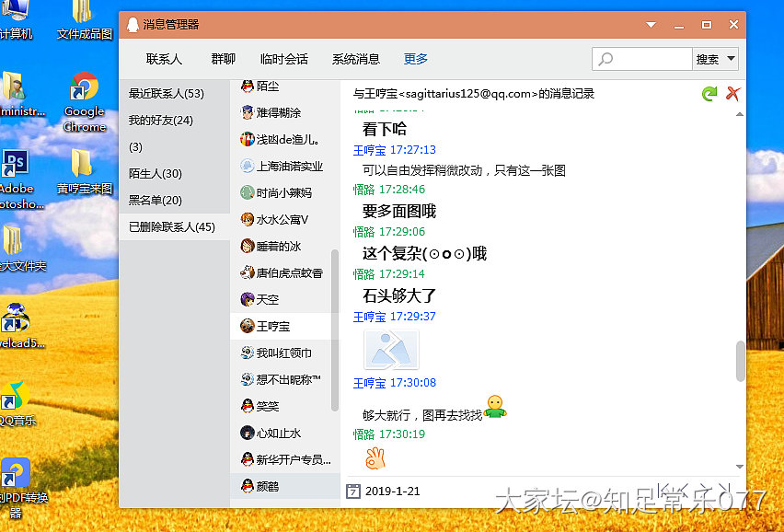Select contact 水水公寓V

pyautogui.click(x=282, y=220)
